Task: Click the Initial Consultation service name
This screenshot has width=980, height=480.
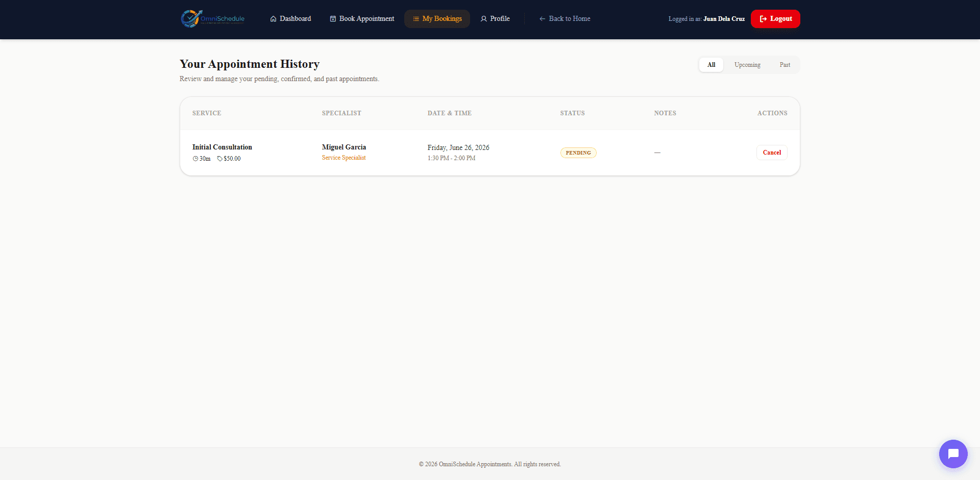Action: click(222, 147)
